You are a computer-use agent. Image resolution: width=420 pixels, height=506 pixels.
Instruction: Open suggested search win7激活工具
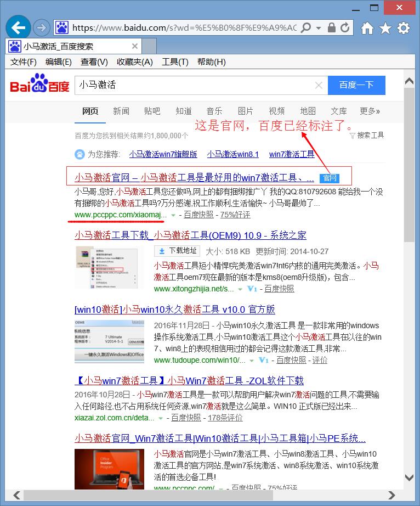[292, 154]
